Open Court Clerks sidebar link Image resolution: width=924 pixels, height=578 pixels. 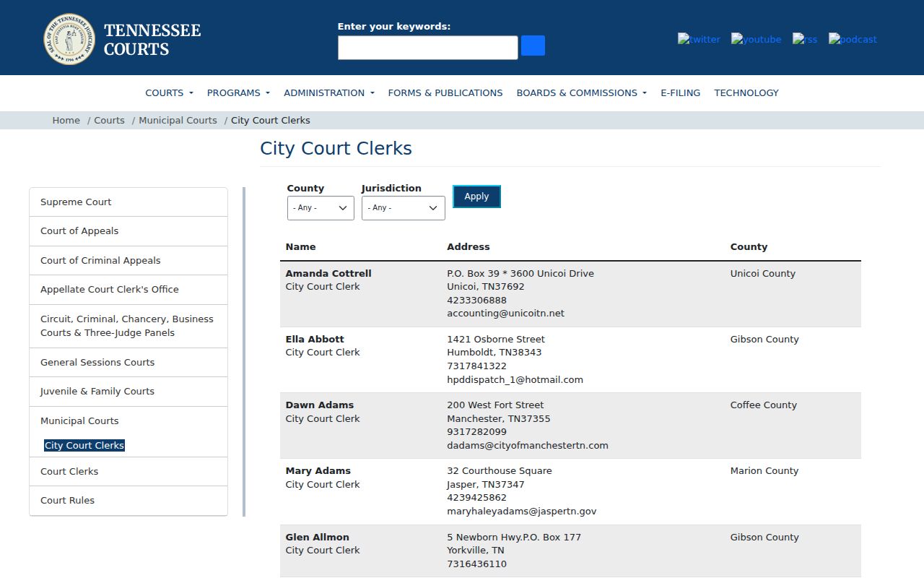point(128,472)
